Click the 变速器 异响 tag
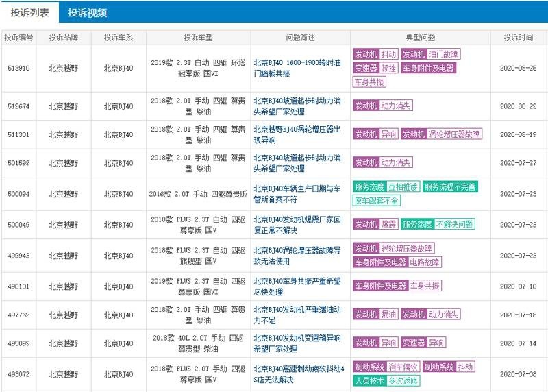Screen dimensions: 548x392 [x=423, y=343]
